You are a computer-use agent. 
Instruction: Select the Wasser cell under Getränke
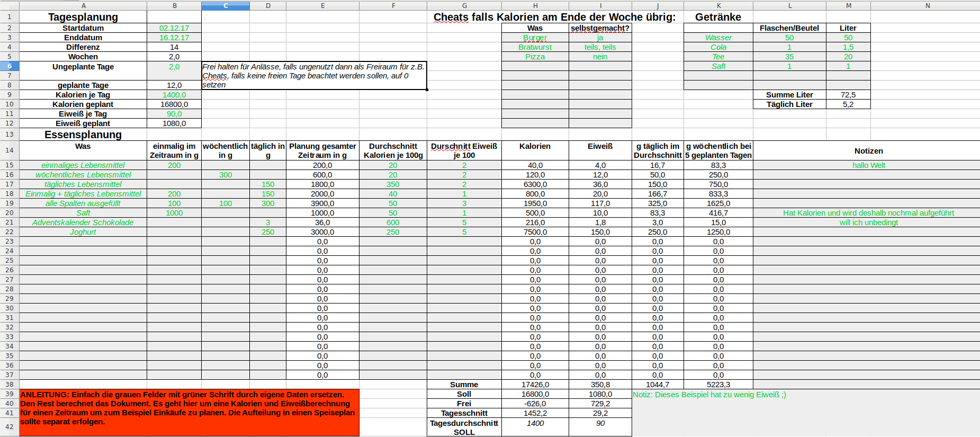pyautogui.click(x=718, y=38)
